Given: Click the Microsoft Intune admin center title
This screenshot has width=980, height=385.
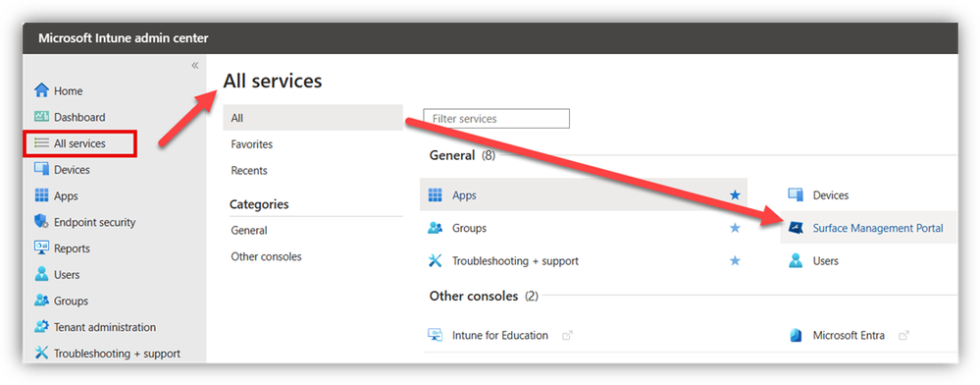Looking at the screenshot, I should coord(124,38).
